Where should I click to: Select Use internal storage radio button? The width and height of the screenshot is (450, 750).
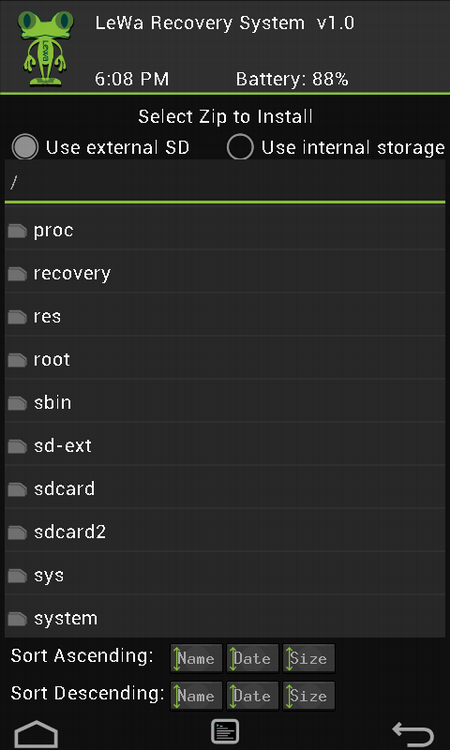point(240,147)
